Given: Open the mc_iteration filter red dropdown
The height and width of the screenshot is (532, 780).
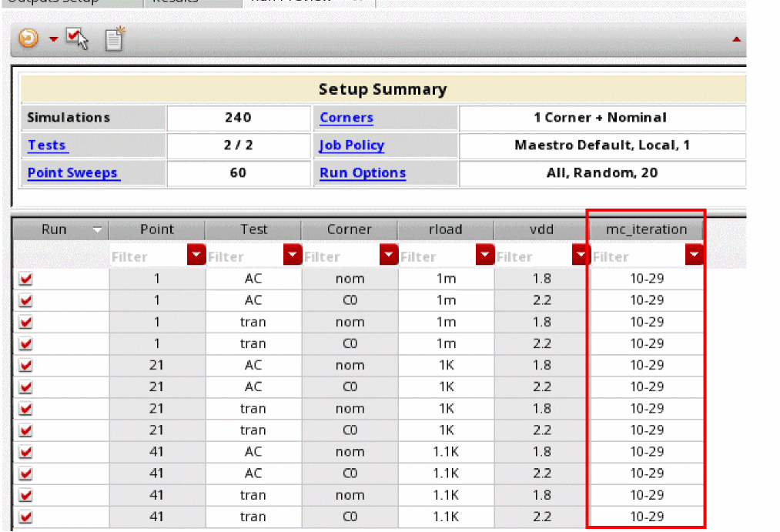Looking at the screenshot, I should click(x=694, y=255).
